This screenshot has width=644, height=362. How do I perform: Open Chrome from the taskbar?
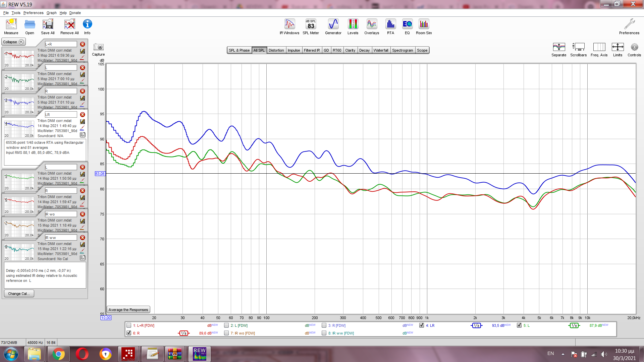tap(58, 354)
